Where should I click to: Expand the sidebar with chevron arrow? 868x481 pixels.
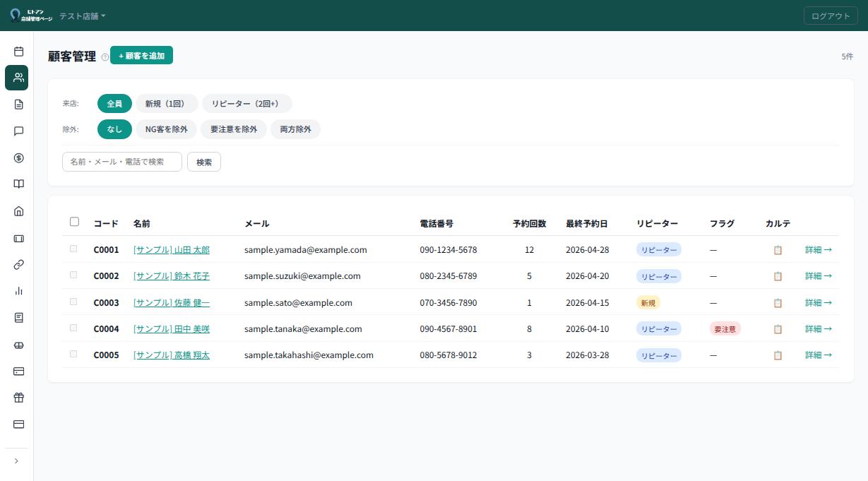pos(16,461)
